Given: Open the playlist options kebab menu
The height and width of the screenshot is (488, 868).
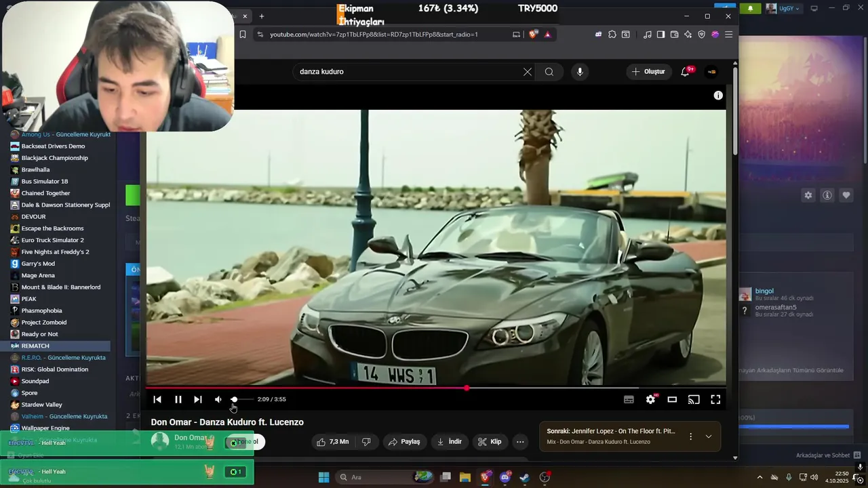Looking at the screenshot, I should [x=690, y=436].
